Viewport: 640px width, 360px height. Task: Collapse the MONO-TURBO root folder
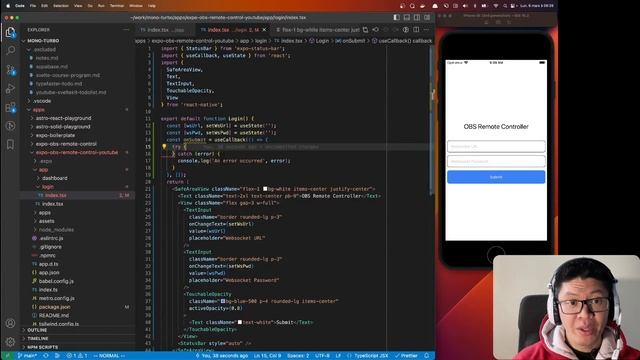click(x=41, y=41)
